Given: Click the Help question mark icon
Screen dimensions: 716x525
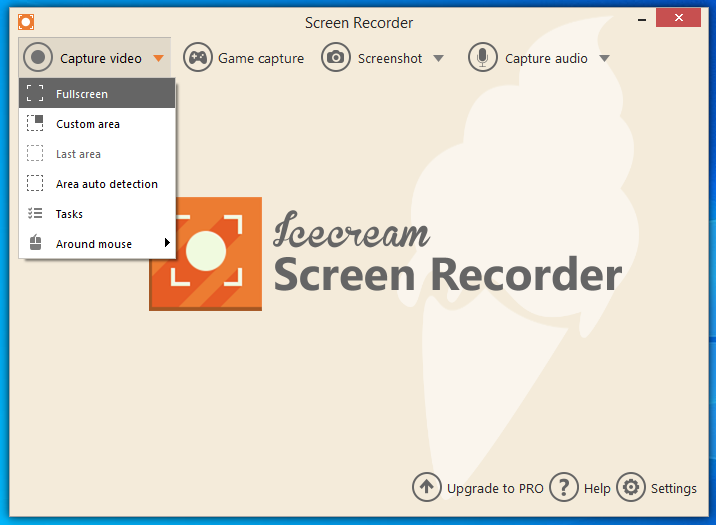Looking at the screenshot, I should coord(564,488).
